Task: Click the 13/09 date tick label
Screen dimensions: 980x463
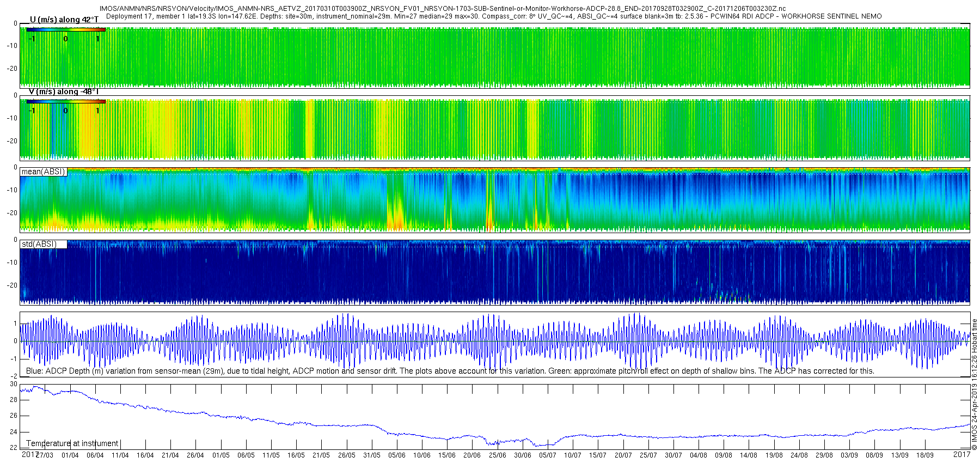Action: [900, 455]
